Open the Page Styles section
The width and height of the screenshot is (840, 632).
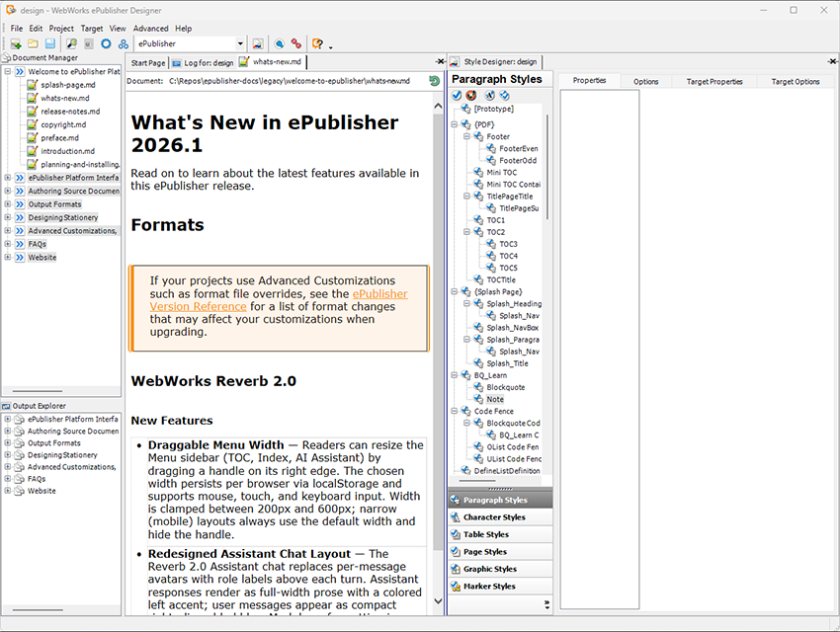coord(500,551)
